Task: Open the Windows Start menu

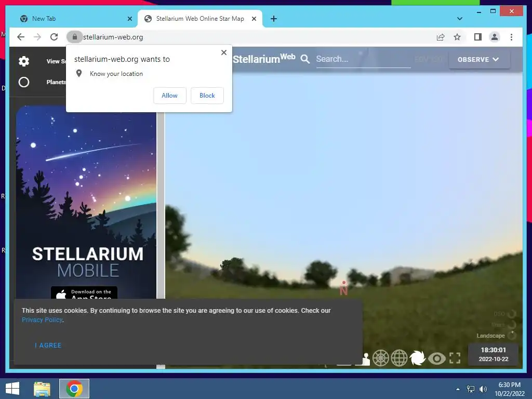Action: (x=12, y=389)
